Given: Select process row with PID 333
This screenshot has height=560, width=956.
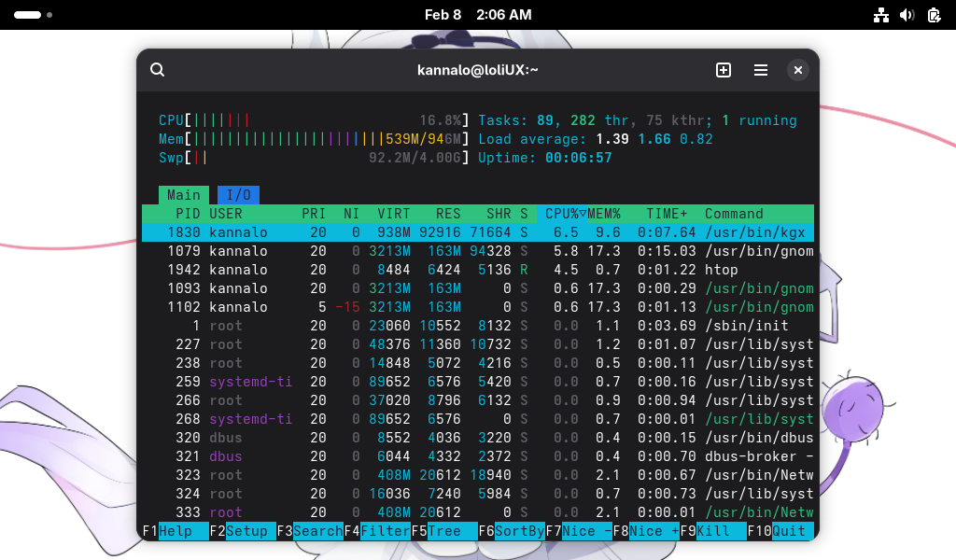Looking at the screenshot, I should point(478,512).
